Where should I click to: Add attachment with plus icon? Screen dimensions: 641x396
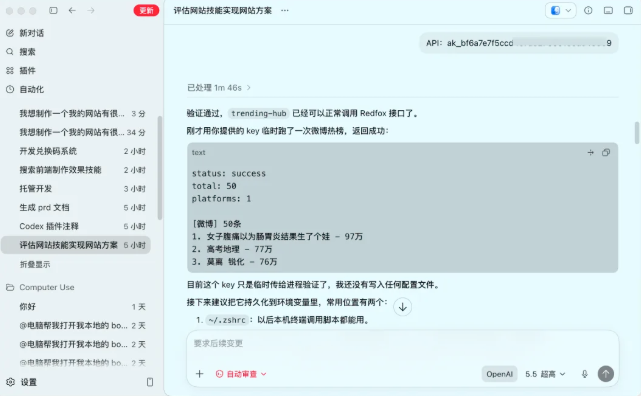pyautogui.click(x=199, y=374)
